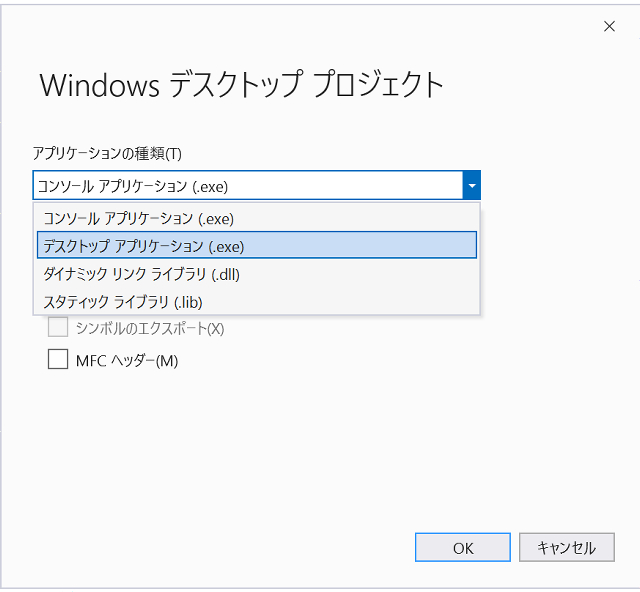Close the dialog with the X button
The height and width of the screenshot is (592, 640).
click(x=609, y=27)
